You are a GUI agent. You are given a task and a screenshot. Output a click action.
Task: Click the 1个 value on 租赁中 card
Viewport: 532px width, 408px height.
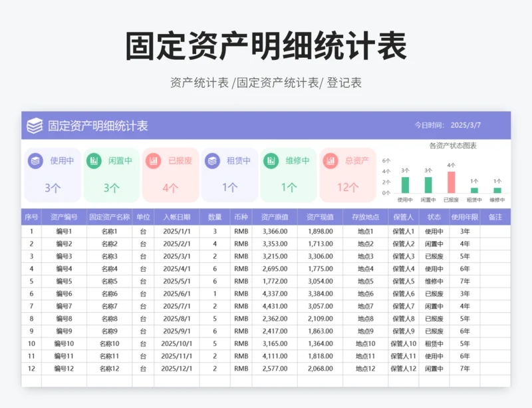pyautogui.click(x=229, y=187)
